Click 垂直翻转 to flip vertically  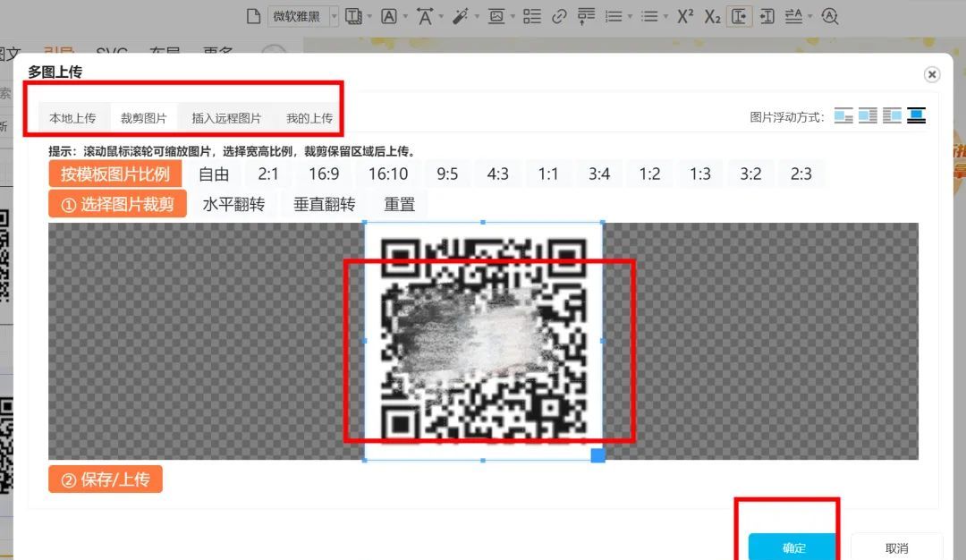point(324,204)
